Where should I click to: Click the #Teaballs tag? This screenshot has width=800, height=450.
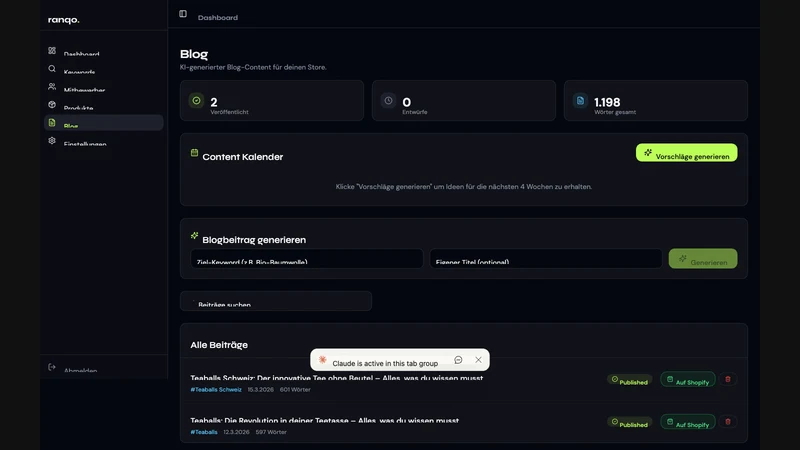pos(204,432)
